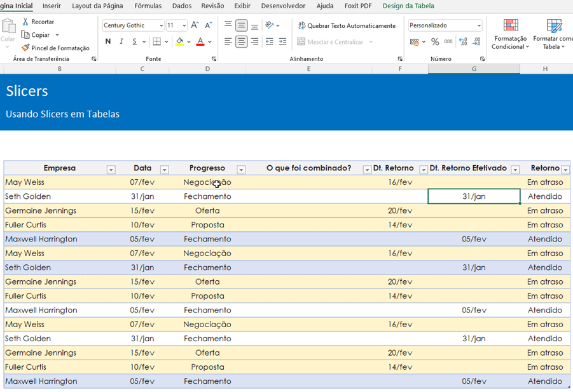Viewport: 573px width, 392px height.
Task: Open the Fórmulas ribbon tab
Action: tap(148, 6)
